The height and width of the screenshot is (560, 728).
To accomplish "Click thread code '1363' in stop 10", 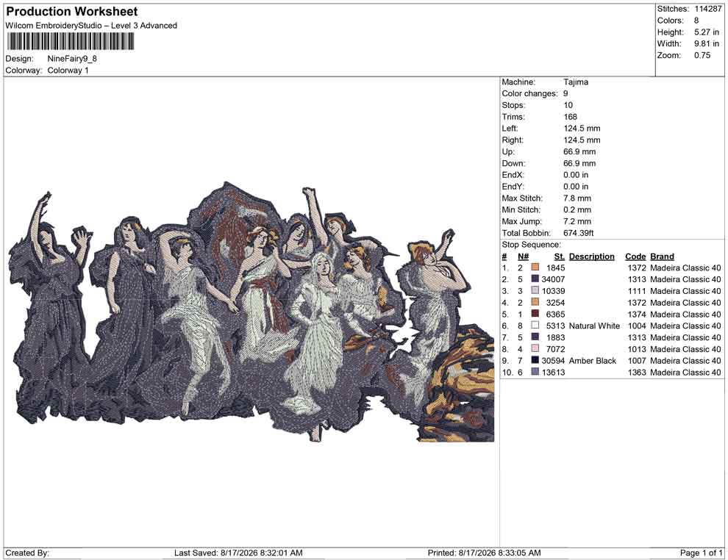I will [637, 372].
